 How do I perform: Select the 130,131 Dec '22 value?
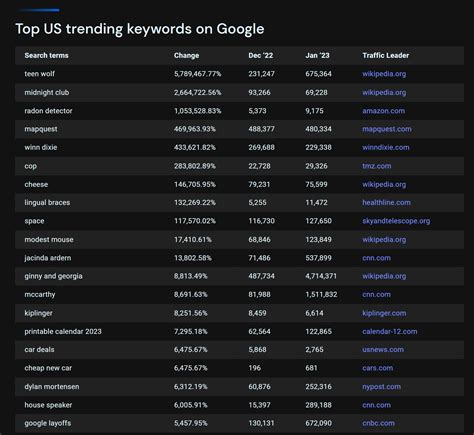point(261,423)
